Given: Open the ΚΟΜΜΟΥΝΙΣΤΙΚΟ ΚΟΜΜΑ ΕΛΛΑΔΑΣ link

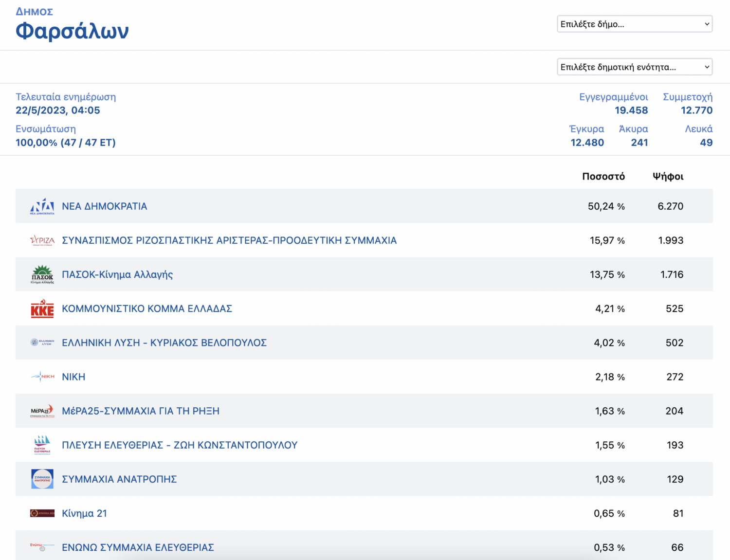Looking at the screenshot, I should click(147, 308).
